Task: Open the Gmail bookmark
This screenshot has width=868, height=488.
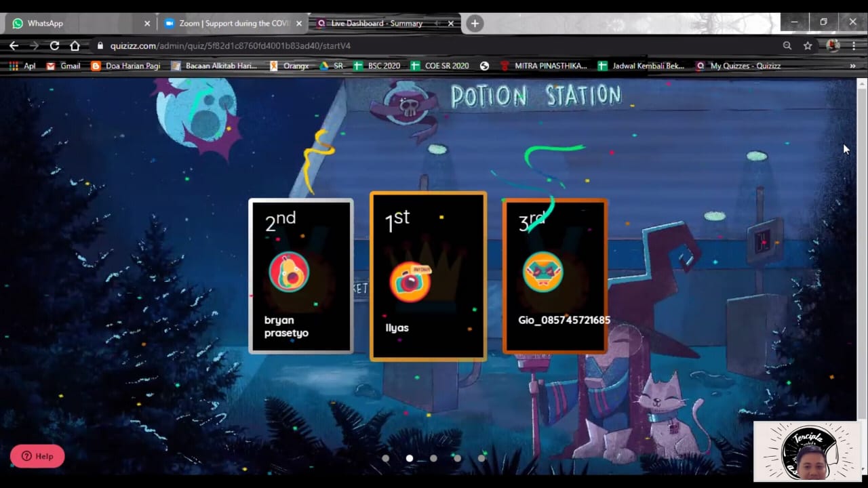Action: (x=63, y=66)
